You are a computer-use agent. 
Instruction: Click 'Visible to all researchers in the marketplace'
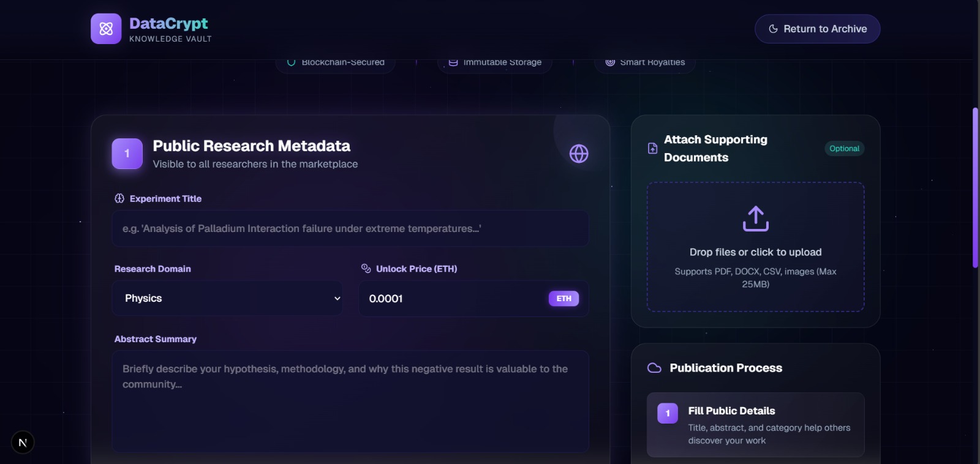point(255,164)
